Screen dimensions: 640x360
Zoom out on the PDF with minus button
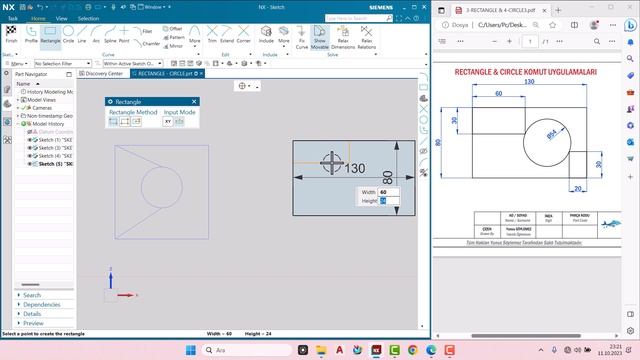pos(494,41)
